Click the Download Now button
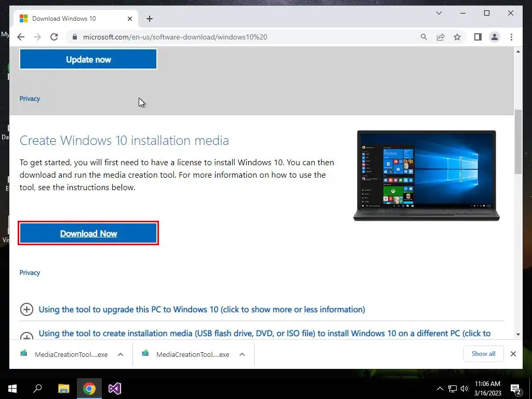This screenshot has height=399, width=532. [88, 233]
